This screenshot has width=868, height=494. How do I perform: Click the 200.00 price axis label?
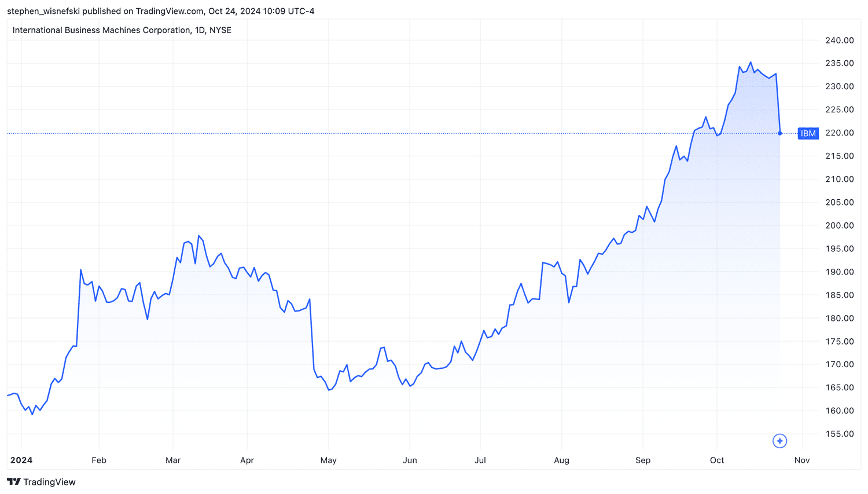tap(840, 225)
